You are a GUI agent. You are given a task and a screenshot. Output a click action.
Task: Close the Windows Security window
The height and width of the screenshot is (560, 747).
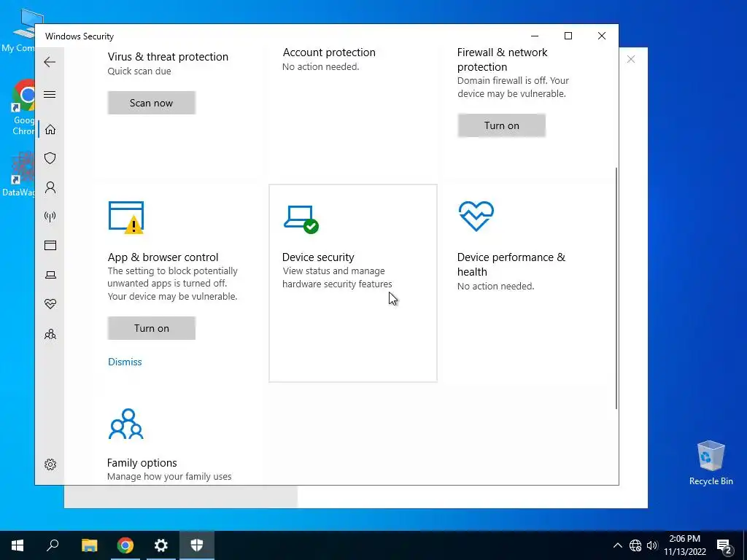(602, 36)
